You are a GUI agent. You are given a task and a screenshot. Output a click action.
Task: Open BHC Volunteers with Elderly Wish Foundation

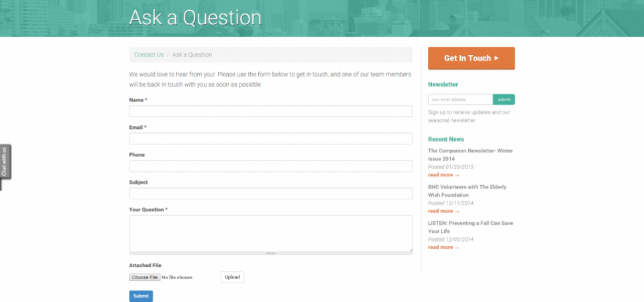coord(467,191)
